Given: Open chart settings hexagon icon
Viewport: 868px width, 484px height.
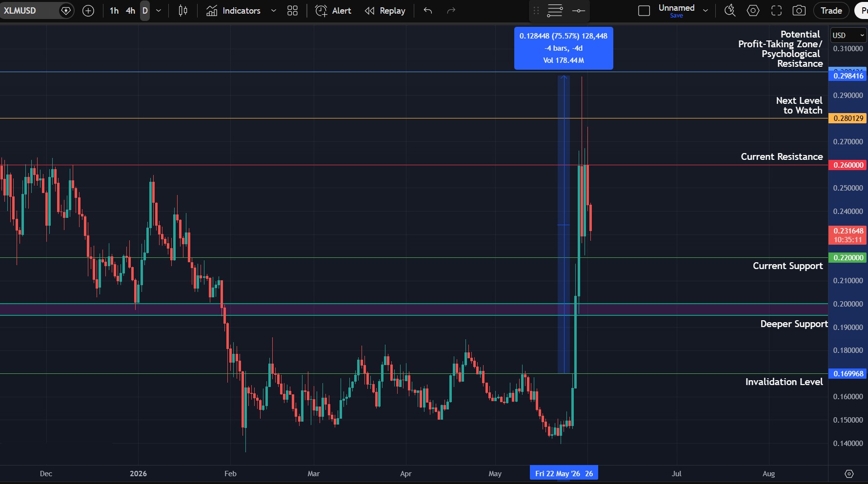Looking at the screenshot, I should (x=753, y=11).
